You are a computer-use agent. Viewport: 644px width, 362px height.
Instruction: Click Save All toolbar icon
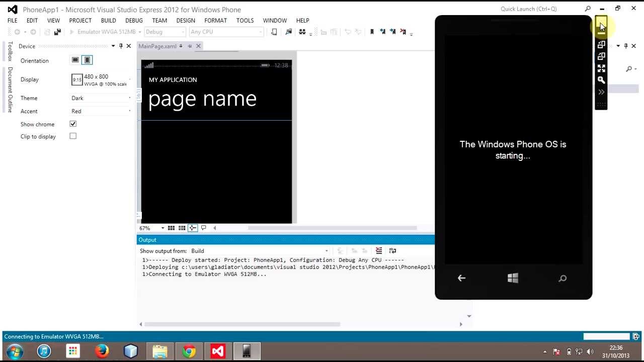[x=57, y=32]
